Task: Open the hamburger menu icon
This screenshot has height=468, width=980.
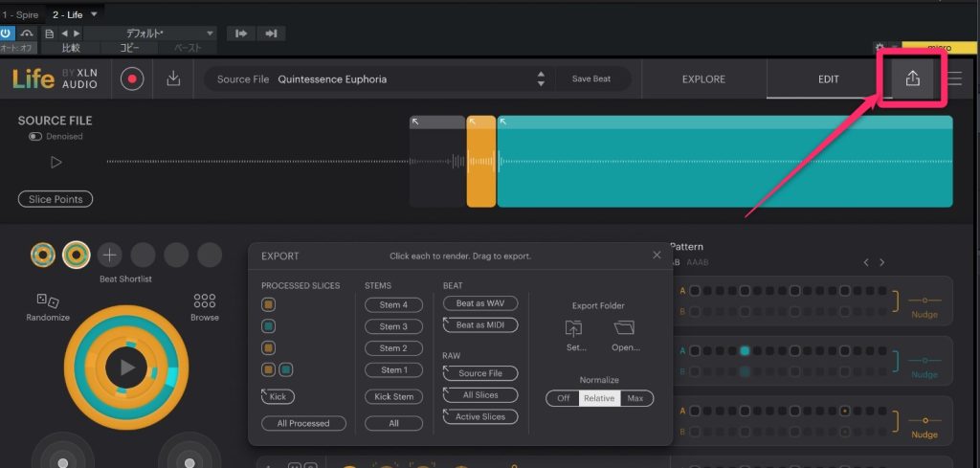Action: tap(954, 79)
